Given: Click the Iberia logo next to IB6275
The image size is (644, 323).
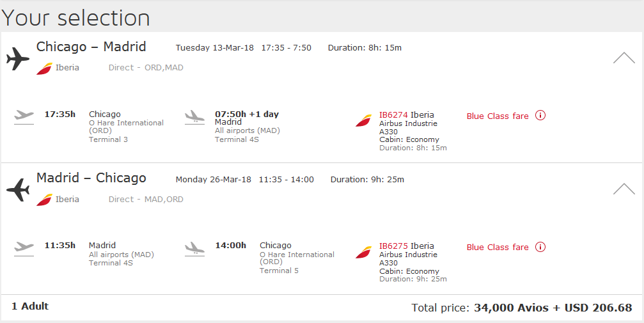Looking at the screenshot, I should pyautogui.click(x=363, y=252).
